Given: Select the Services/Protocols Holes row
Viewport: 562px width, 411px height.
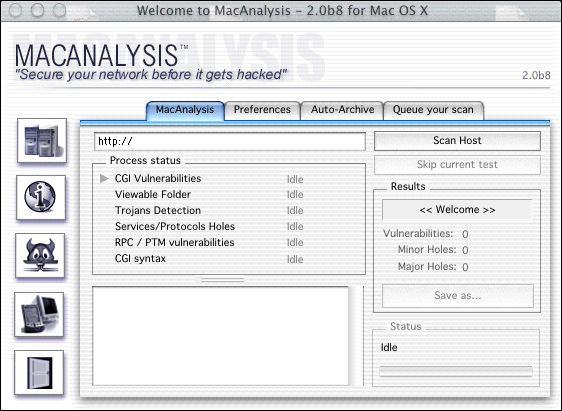Looking at the screenshot, I should 209,226.
